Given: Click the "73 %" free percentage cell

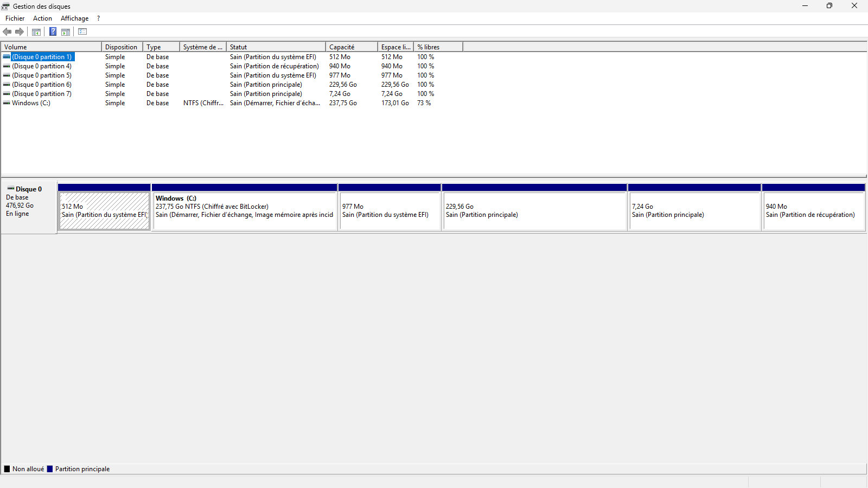Looking at the screenshot, I should tap(424, 103).
